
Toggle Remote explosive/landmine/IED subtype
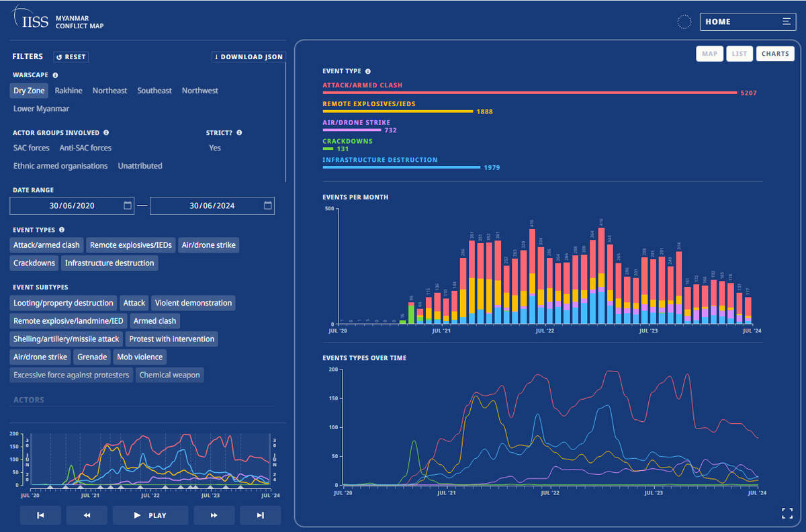click(69, 321)
